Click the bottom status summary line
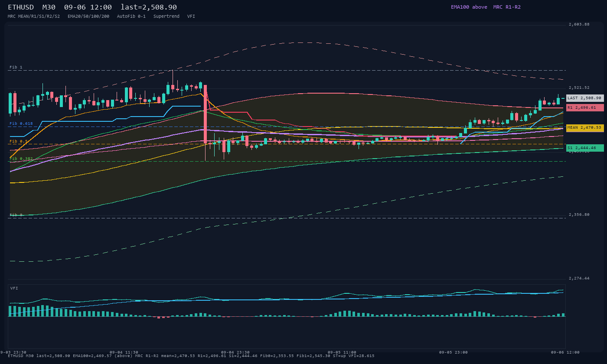 (x=191, y=356)
